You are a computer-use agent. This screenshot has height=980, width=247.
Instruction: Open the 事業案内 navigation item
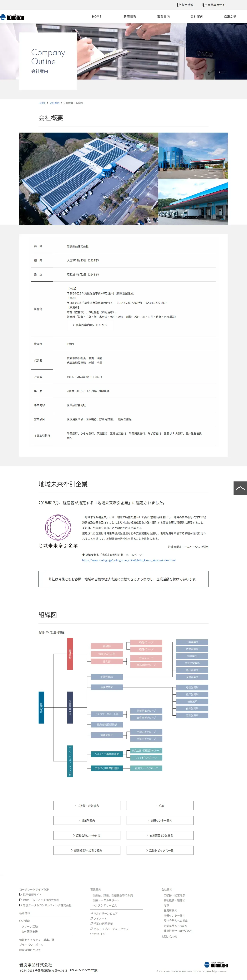[x=164, y=17]
